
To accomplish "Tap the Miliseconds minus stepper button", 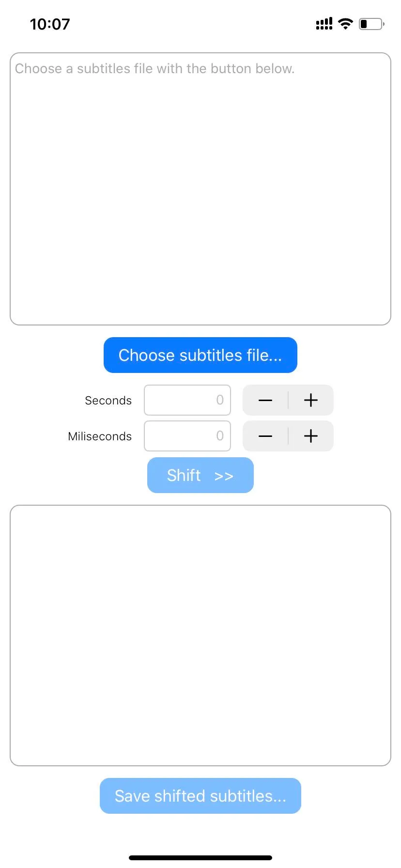I will coord(265,436).
